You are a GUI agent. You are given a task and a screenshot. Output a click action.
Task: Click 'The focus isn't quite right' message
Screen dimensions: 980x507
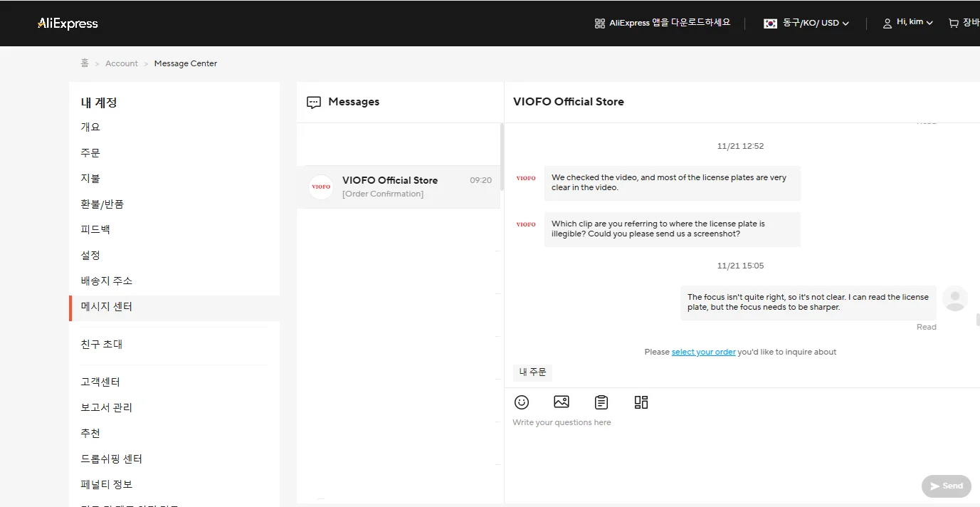(x=808, y=303)
